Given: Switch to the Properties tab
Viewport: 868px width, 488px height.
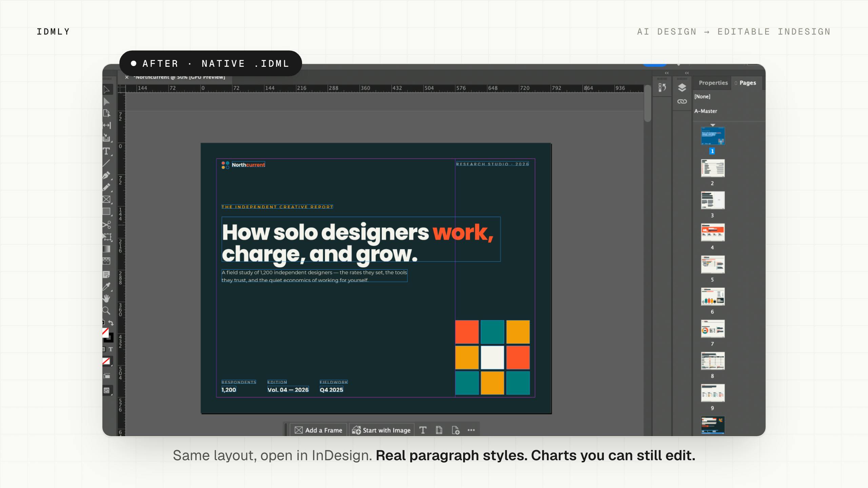Looking at the screenshot, I should click(x=713, y=83).
